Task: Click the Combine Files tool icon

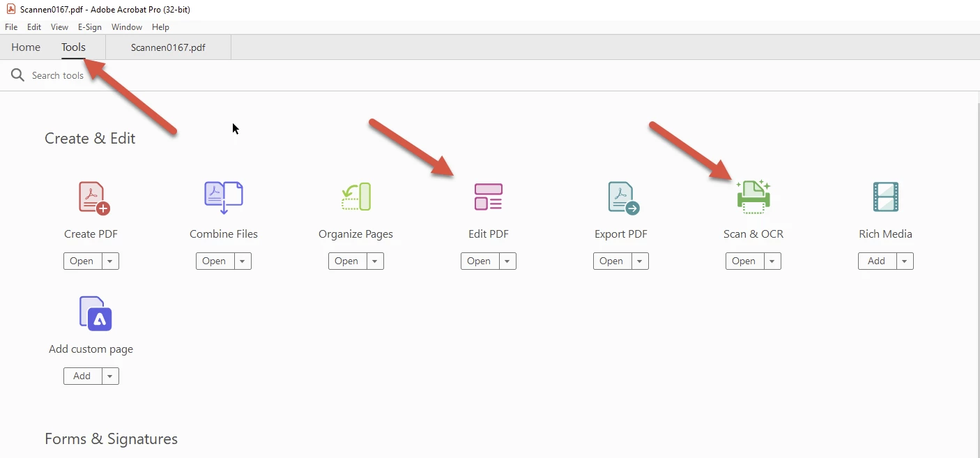Action: coord(224,198)
